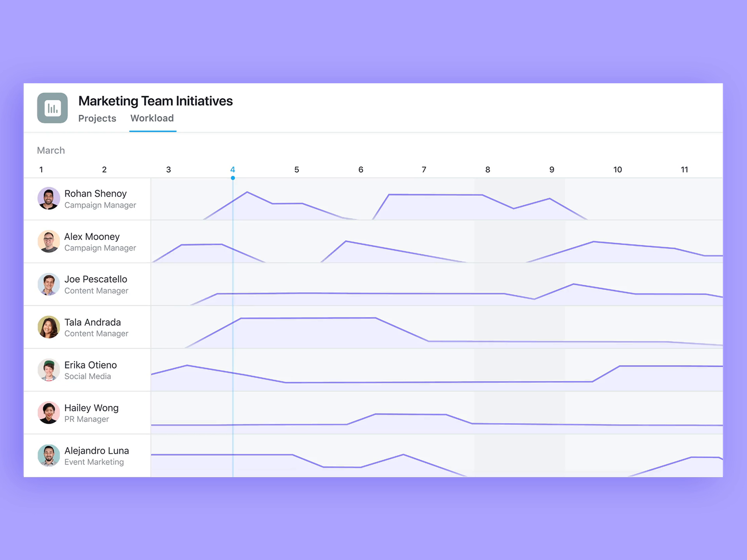Viewport: 747px width, 560px height.
Task: Open Alejandro Luna's profile picture
Action: tap(49, 456)
